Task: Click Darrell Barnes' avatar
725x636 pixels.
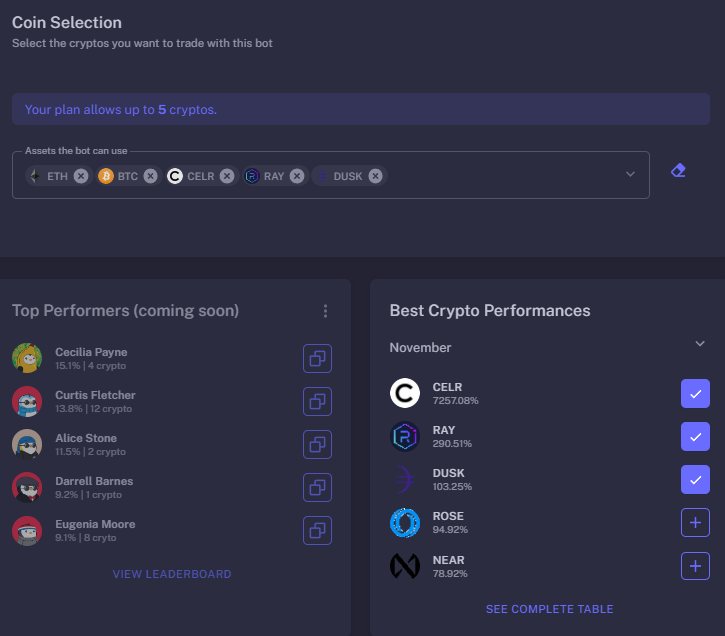Action: (27, 487)
